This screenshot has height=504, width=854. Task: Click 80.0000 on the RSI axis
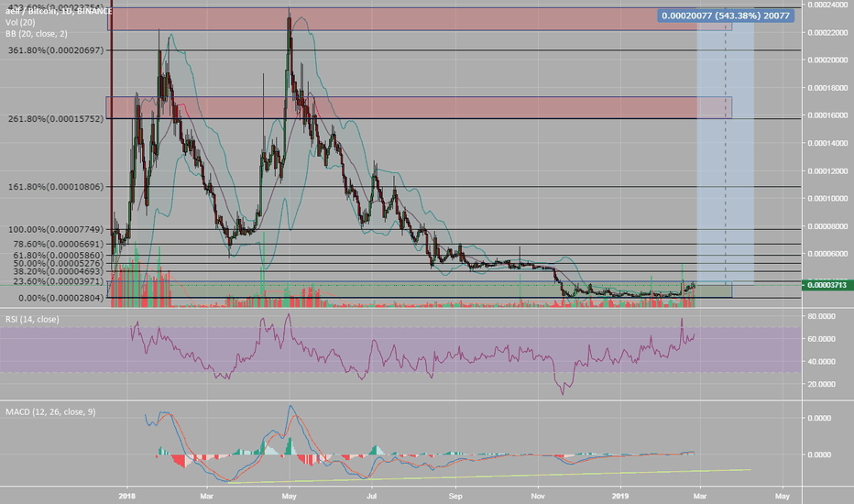tap(821, 316)
